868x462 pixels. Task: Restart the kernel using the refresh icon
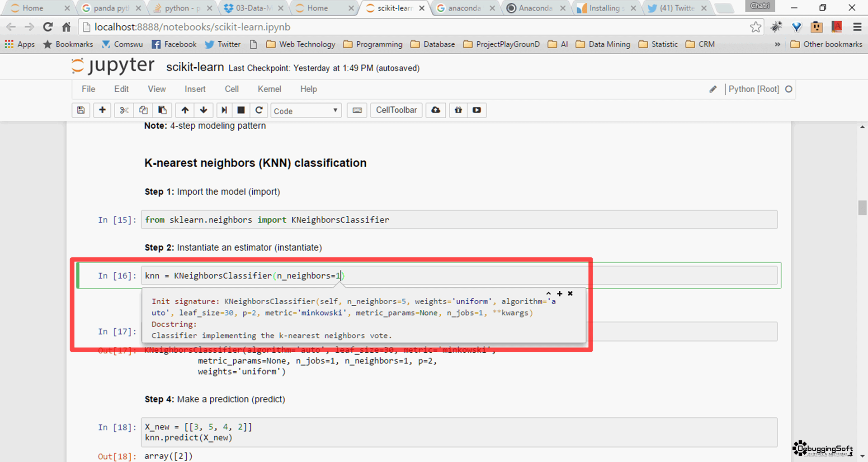coord(259,110)
